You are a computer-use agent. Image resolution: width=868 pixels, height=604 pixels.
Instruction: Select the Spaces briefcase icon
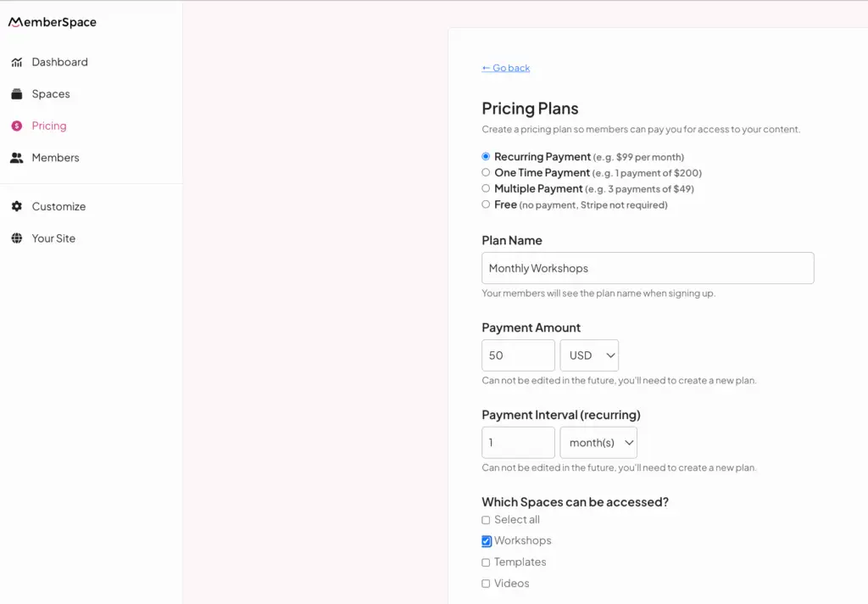point(18,93)
